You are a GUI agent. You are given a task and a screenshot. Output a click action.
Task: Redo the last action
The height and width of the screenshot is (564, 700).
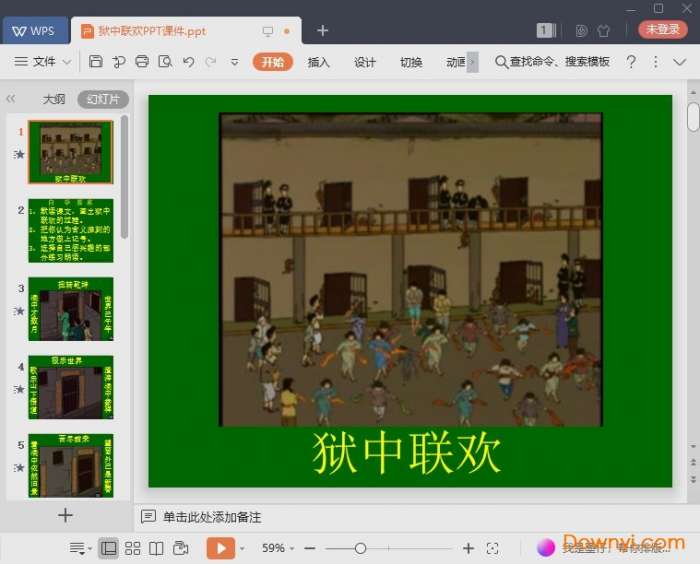(x=211, y=62)
